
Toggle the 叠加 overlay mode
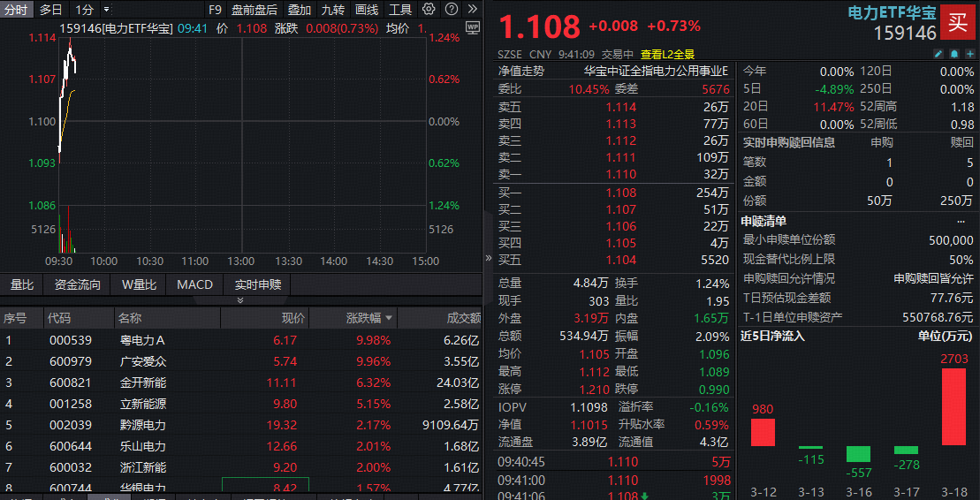pos(300,10)
